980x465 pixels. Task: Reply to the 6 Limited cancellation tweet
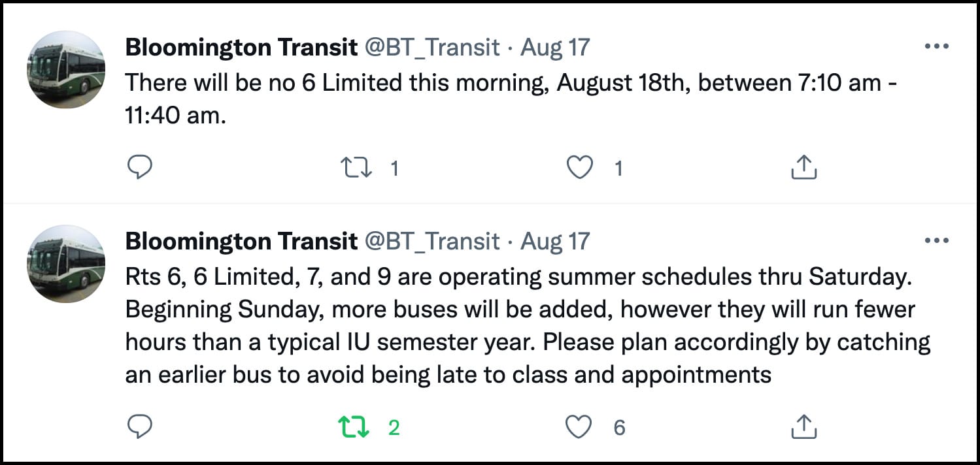(x=139, y=168)
